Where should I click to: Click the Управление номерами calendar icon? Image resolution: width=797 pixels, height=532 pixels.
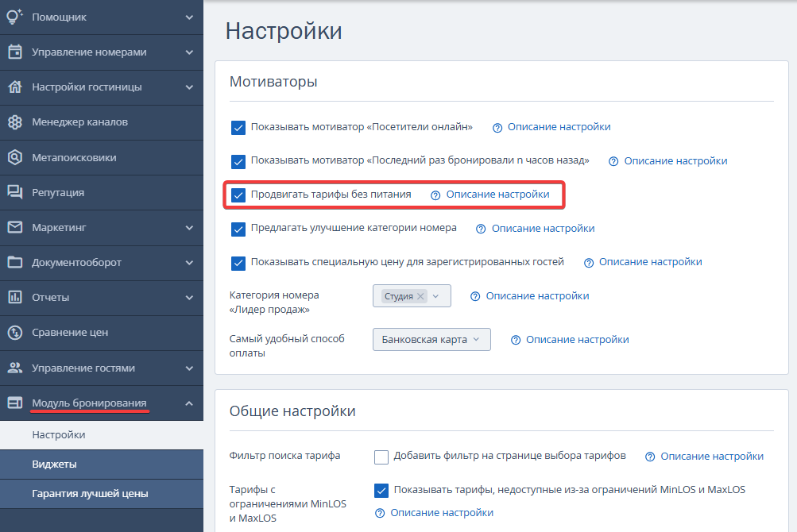click(x=15, y=52)
